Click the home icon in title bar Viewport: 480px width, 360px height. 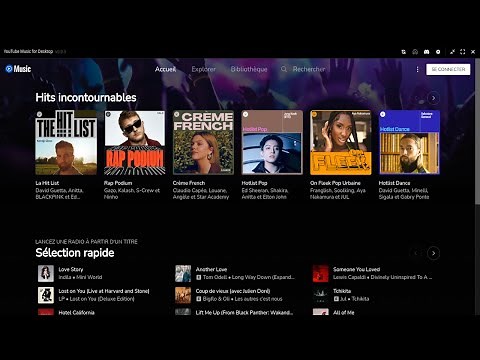pyautogui.click(x=415, y=52)
